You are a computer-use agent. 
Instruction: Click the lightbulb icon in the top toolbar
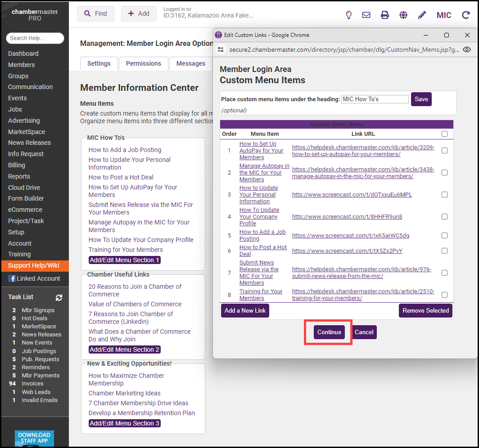(x=348, y=15)
